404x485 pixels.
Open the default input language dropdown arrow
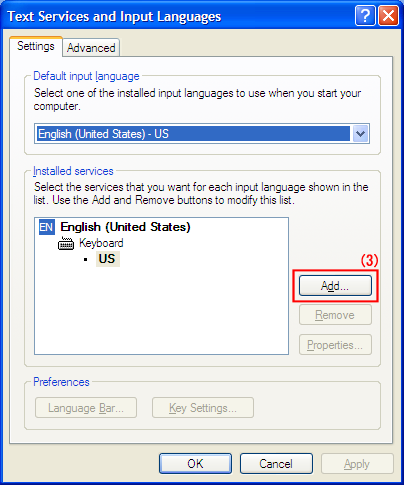click(360, 134)
